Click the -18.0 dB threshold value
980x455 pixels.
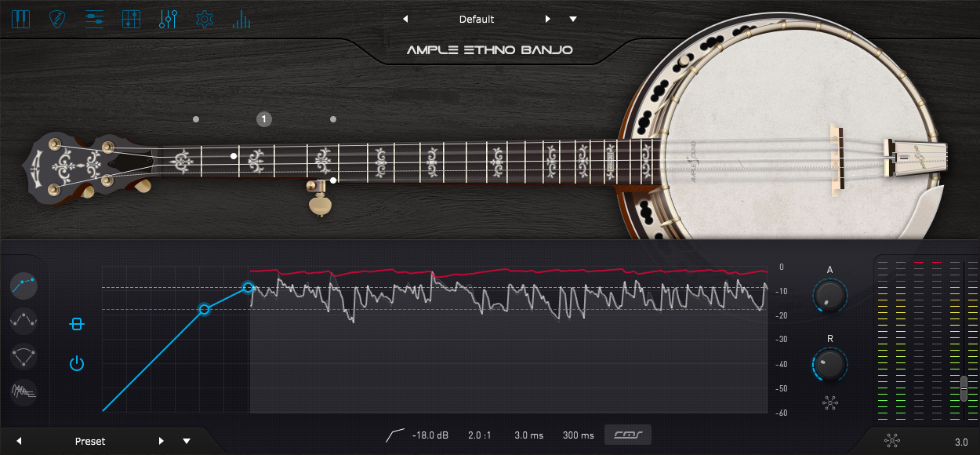pyautogui.click(x=430, y=435)
